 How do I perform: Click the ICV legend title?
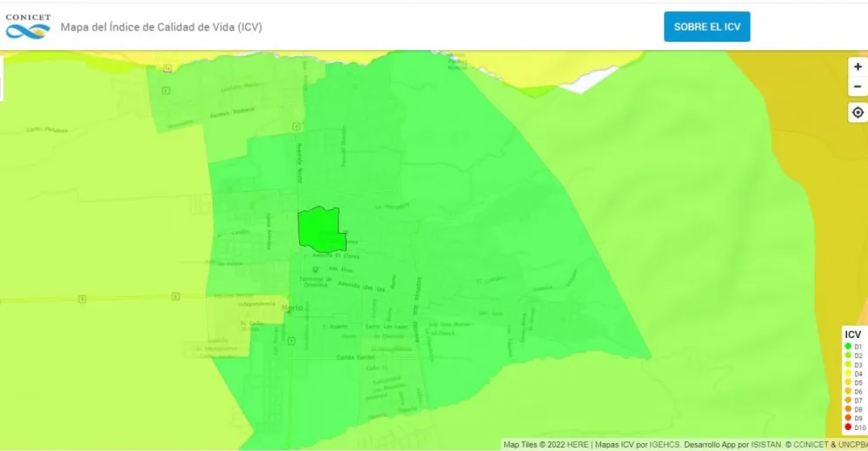(x=852, y=335)
